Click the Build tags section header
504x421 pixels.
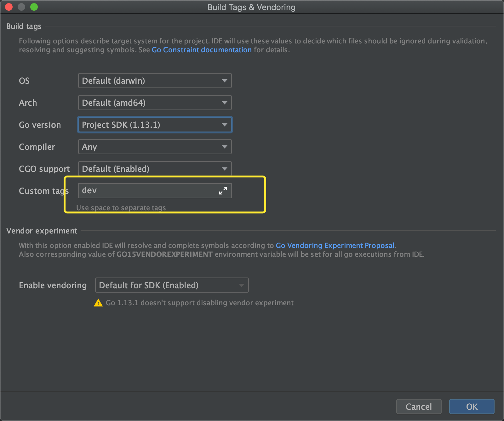[x=24, y=26]
